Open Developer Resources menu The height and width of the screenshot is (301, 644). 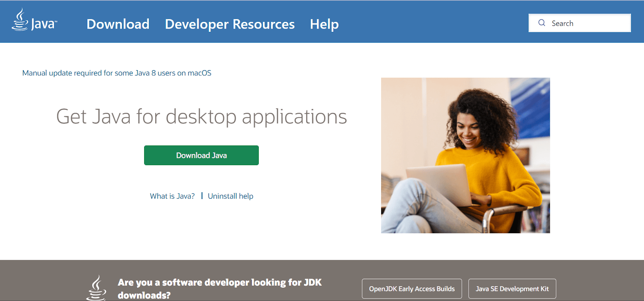tap(230, 24)
